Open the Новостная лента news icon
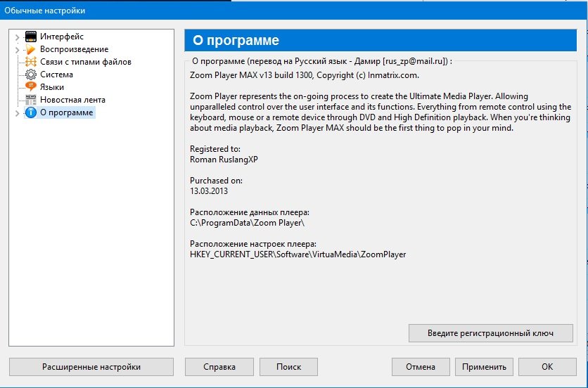 click(x=31, y=100)
